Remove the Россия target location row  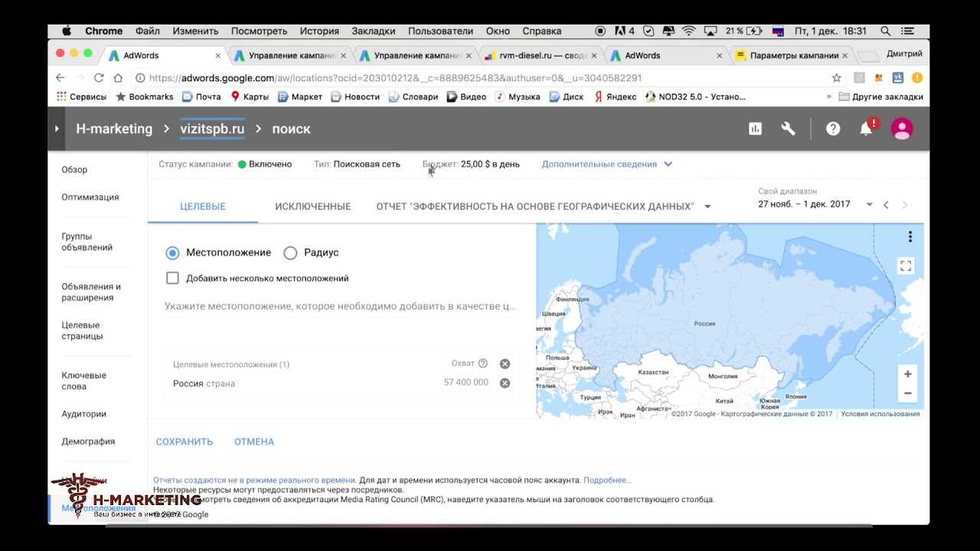pyautogui.click(x=505, y=383)
